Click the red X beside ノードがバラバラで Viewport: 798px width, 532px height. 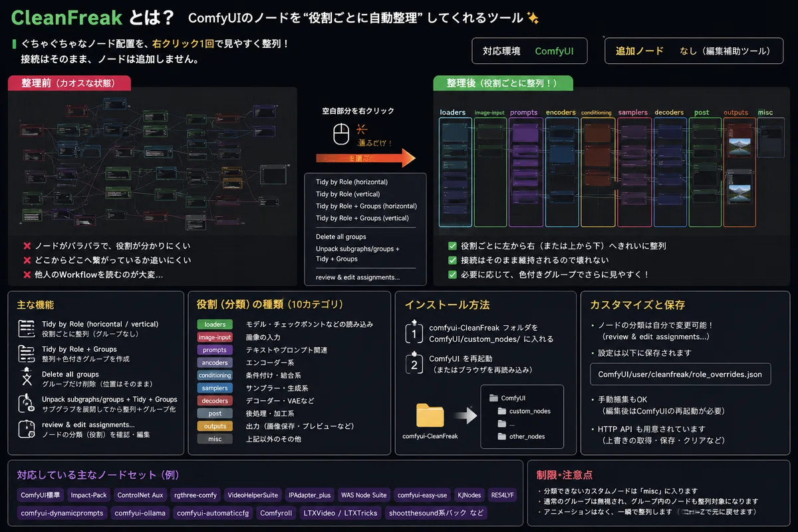click(27, 246)
